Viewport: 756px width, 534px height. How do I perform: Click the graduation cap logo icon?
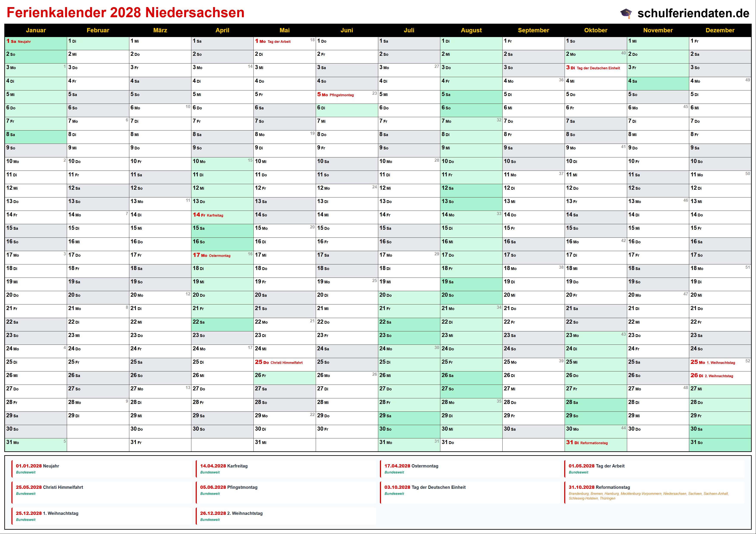(626, 13)
